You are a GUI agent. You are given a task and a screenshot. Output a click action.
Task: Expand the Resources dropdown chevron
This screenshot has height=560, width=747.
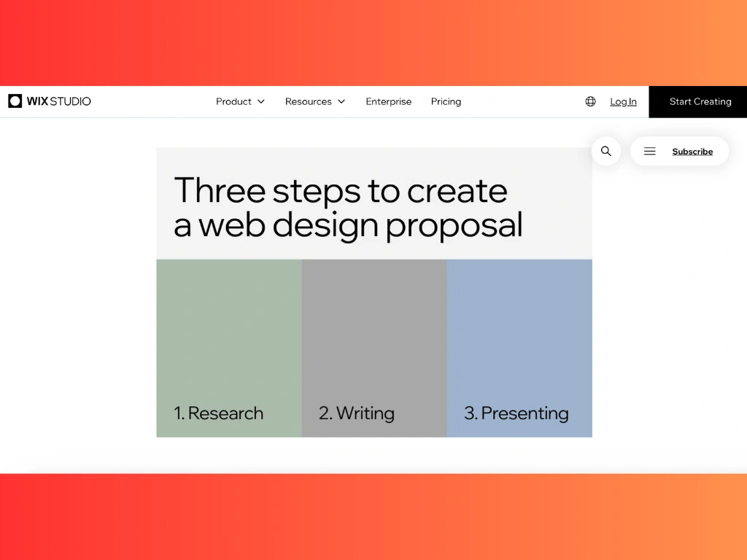[x=341, y=101]
